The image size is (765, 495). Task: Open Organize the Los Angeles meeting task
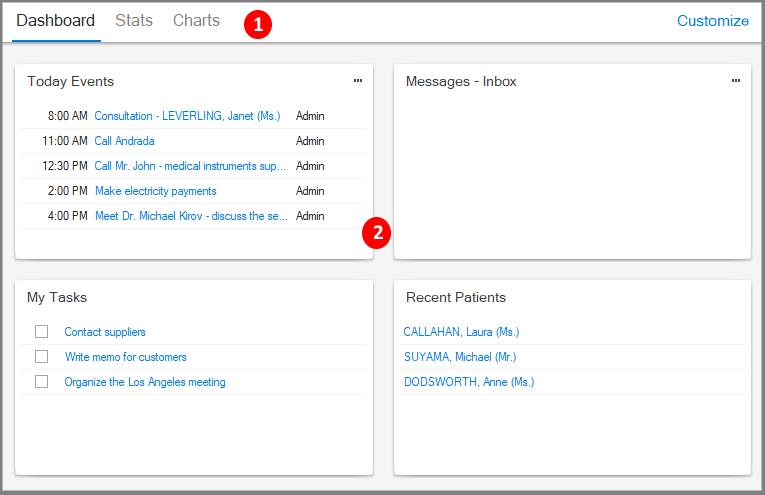point(145,382)
